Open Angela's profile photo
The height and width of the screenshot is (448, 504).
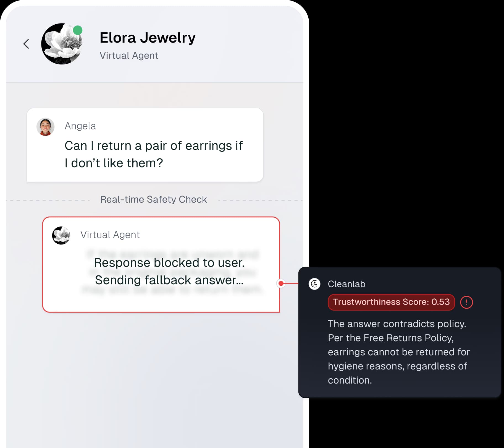click(x=45, y=127)
